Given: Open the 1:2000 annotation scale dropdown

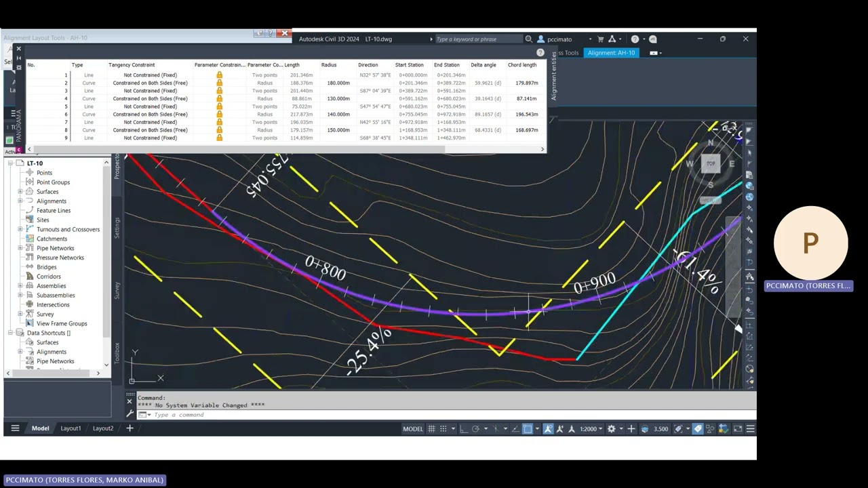Looking at the screenshot, I should click(591, 429).
